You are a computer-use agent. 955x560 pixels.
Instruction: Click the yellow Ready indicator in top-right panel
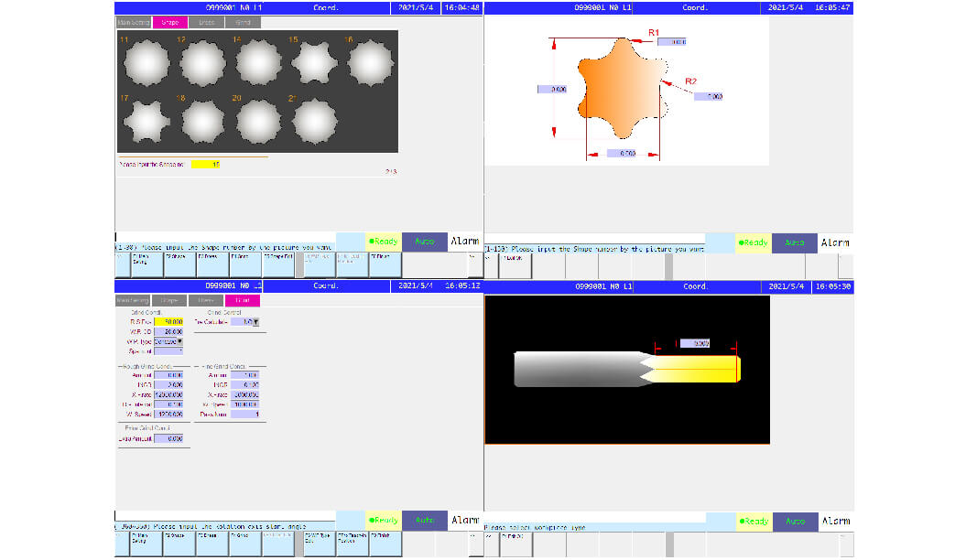point(754,242)
